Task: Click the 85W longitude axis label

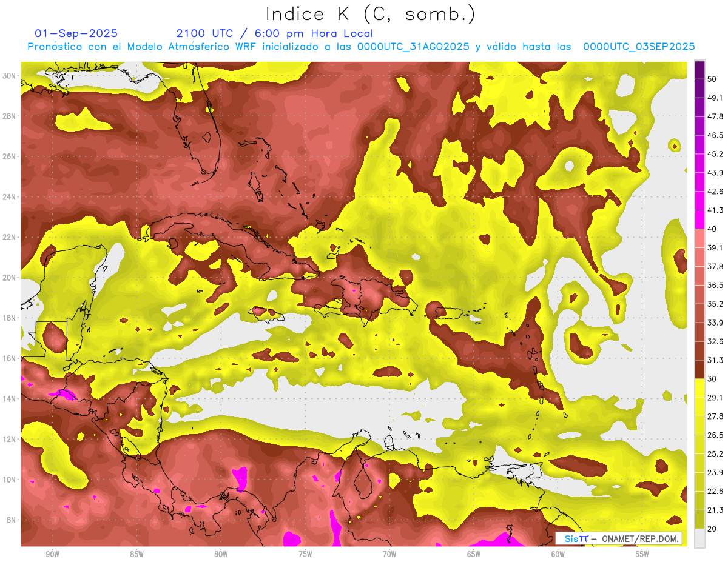Action: click(x=136, y=554)
